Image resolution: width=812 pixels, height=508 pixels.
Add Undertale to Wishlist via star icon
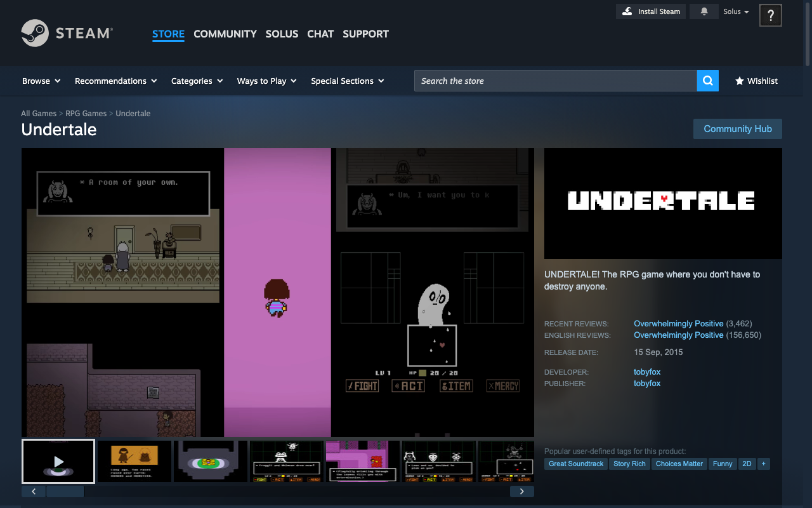tap(740, 81)
